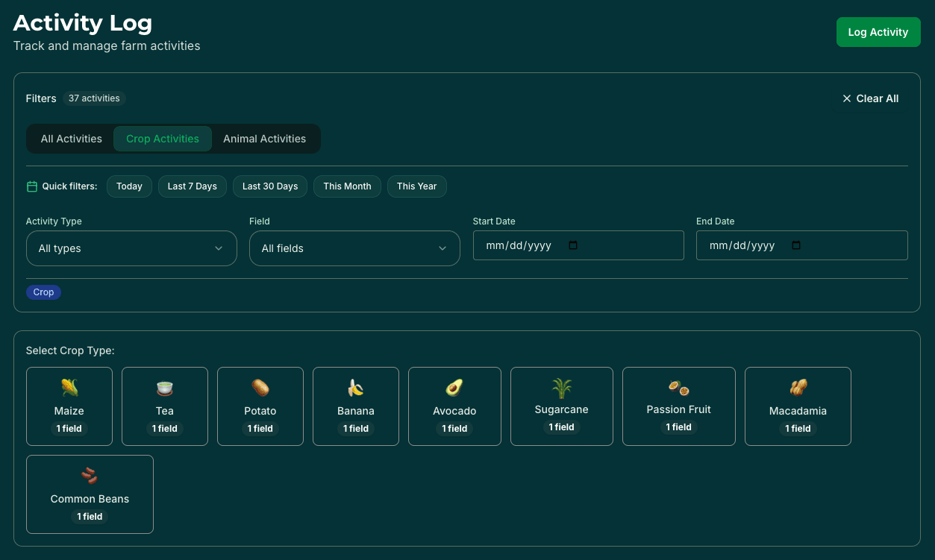The image size is (935, 560).
Task: Open the Animal Activities tab
Action: click(x=264, y=139)
